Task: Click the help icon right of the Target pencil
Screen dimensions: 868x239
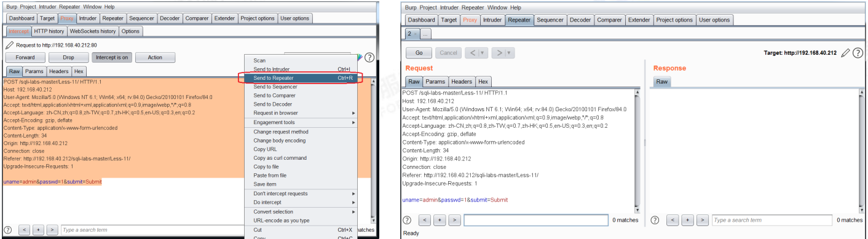Action: pos(858,53)
